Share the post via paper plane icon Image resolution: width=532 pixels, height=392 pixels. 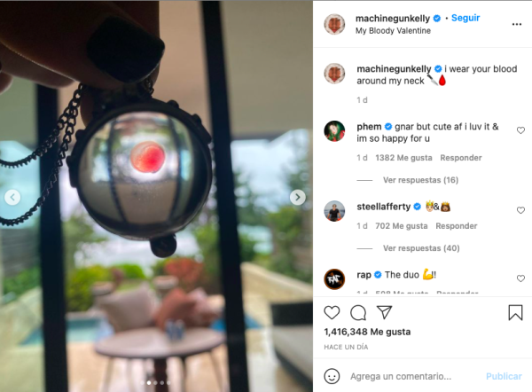[385, 312]
